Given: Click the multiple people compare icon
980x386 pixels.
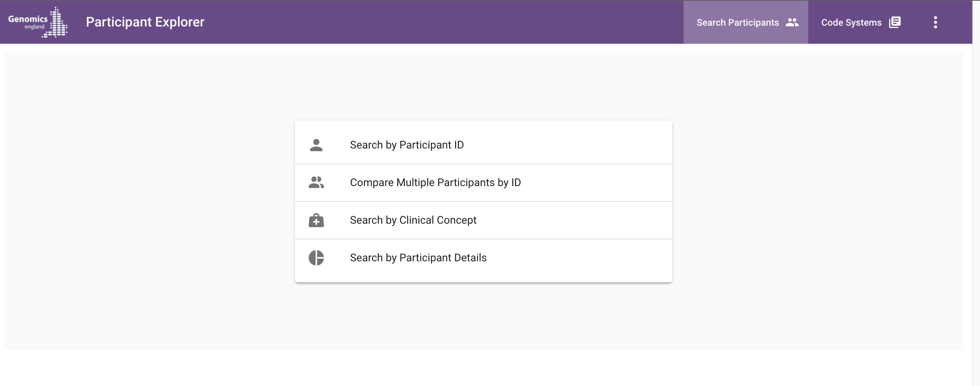Looking at the screenshot, I should [x=316, y=183].
